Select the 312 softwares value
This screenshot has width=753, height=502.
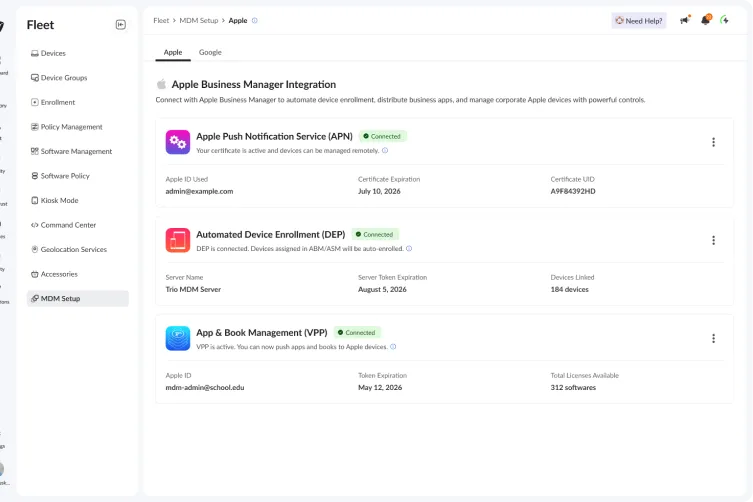click(x=573, y=387)
